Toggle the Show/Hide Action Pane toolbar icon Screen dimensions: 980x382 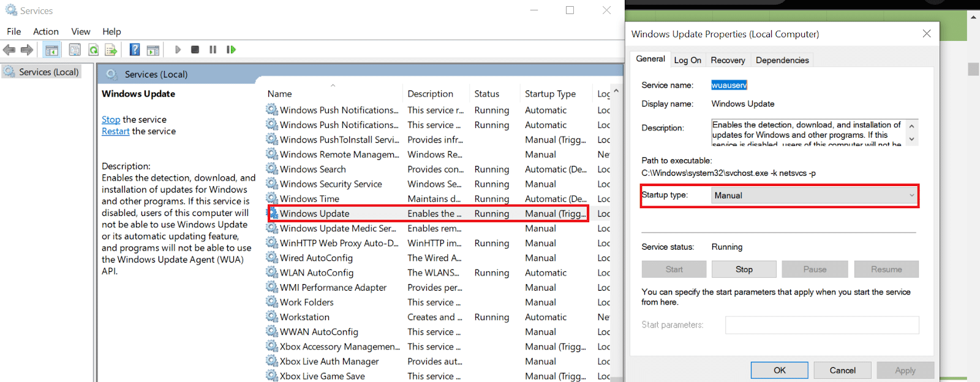pos(153,50)
